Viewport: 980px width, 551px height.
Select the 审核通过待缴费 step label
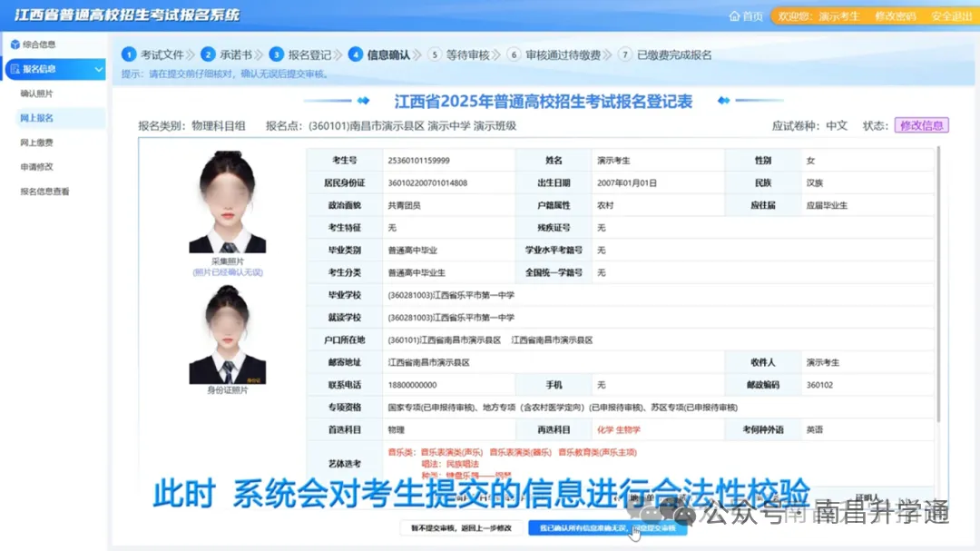[563, 55]
